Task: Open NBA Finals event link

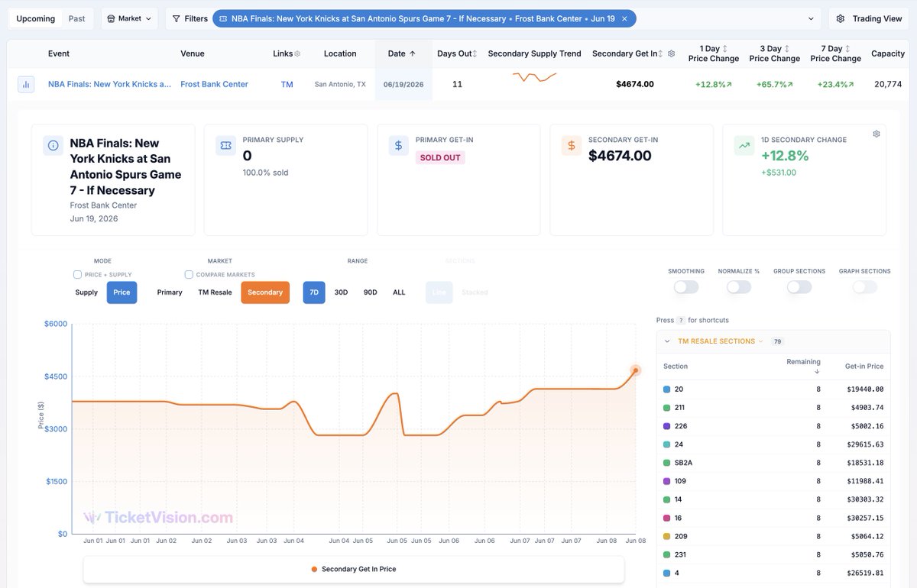Action: [x=109, y=85]
